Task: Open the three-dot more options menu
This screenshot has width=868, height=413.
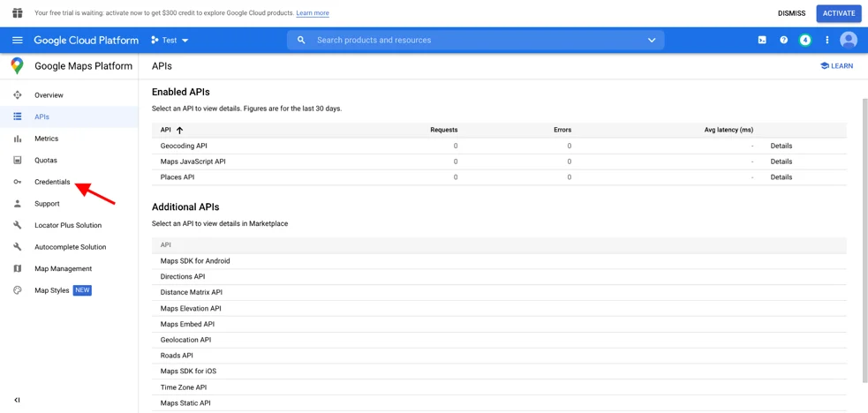Action: click(x=827, y=41)
